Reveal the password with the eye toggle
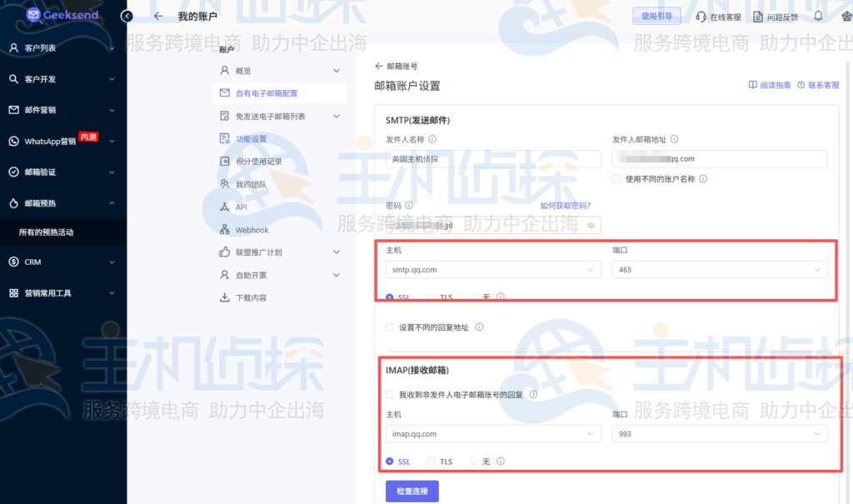 tap(589, 225)
